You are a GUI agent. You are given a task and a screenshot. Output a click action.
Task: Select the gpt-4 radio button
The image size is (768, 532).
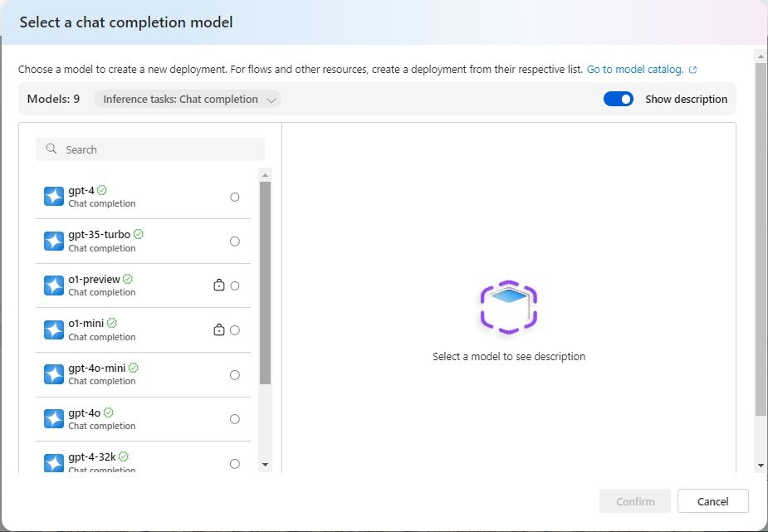[x=235, y=197]
